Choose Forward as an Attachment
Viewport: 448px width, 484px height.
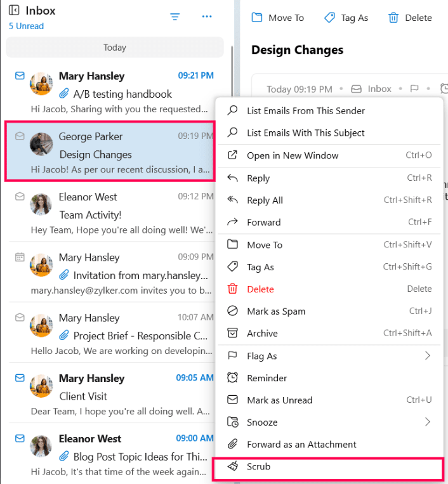coord(329,444)
